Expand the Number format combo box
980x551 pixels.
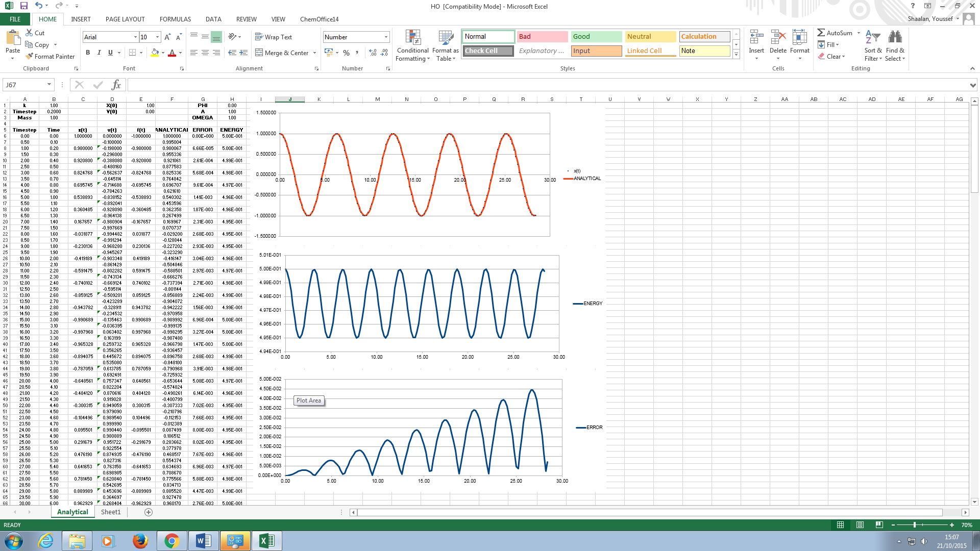coord(386,37)
